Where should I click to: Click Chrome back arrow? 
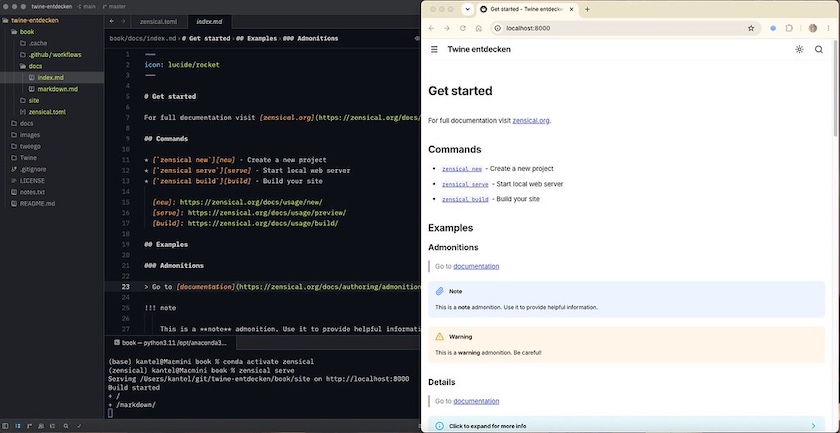(x=431, y=28)
